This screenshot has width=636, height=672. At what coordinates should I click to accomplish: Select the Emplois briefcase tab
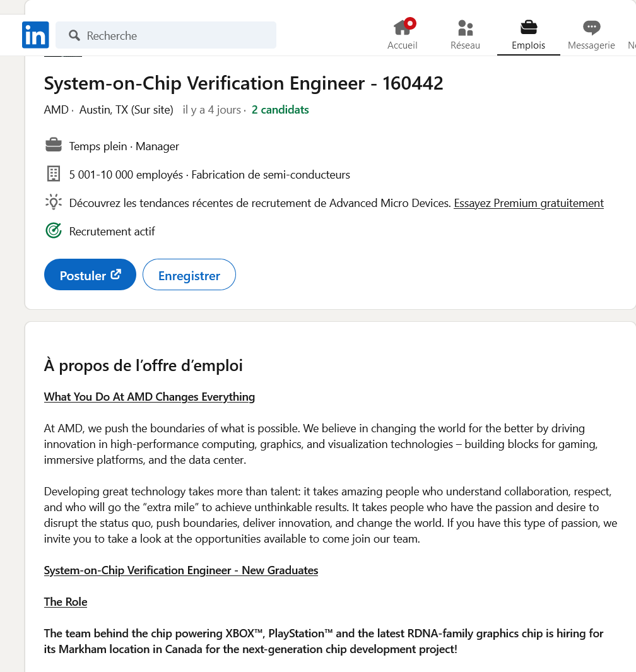point(528,35)
